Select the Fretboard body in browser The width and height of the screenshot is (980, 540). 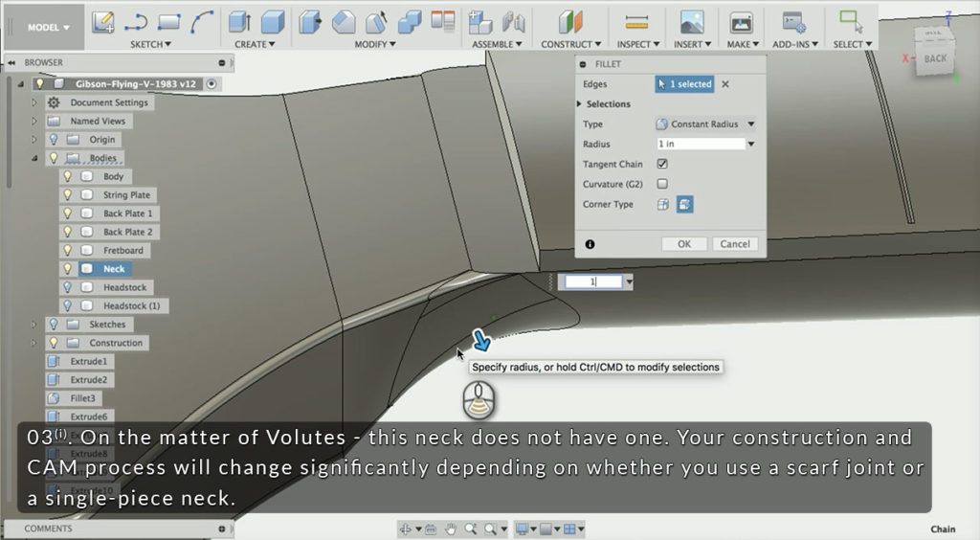pyautogui.click(x=122, y=251)
